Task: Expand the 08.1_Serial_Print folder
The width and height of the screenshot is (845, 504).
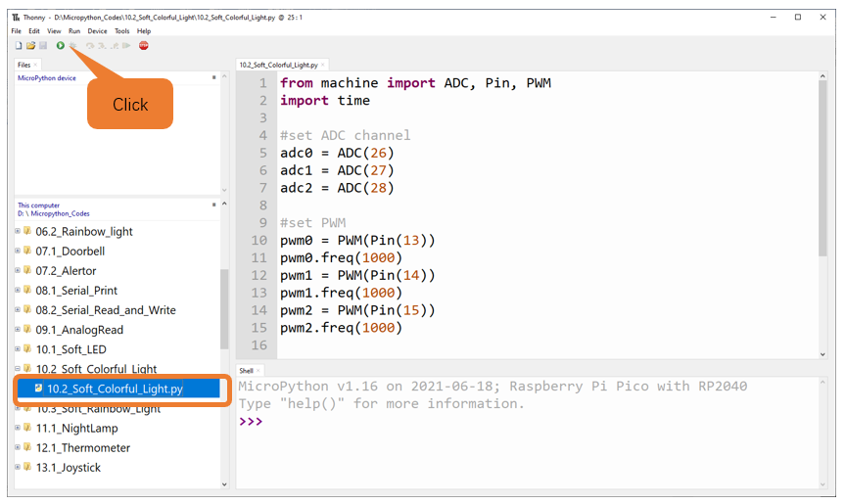Action: click(x=18, y=290)
